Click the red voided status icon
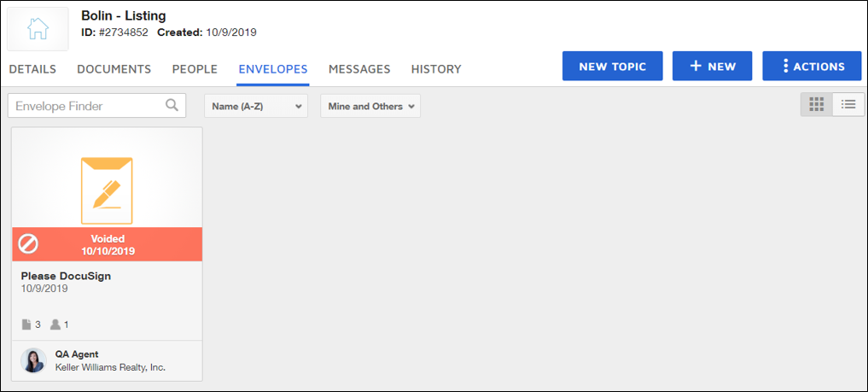Screen dimensions: 868x392 tap(28, 244)
